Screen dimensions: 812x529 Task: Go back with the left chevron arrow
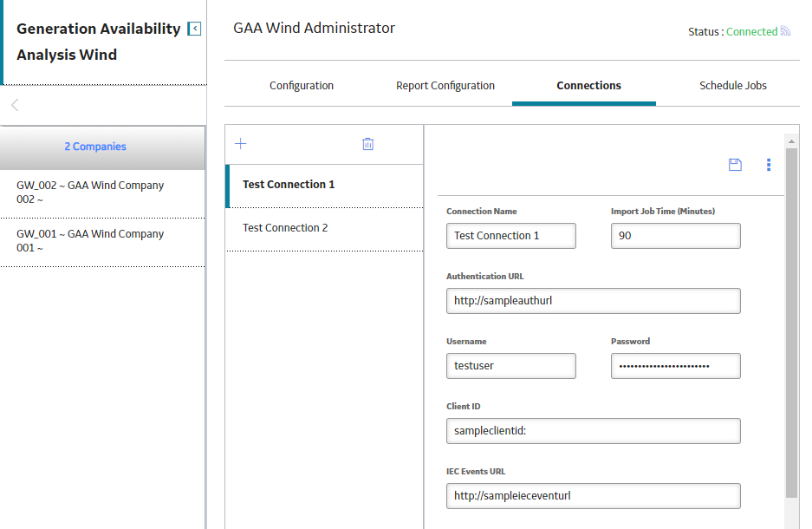[x=15, y=105]
